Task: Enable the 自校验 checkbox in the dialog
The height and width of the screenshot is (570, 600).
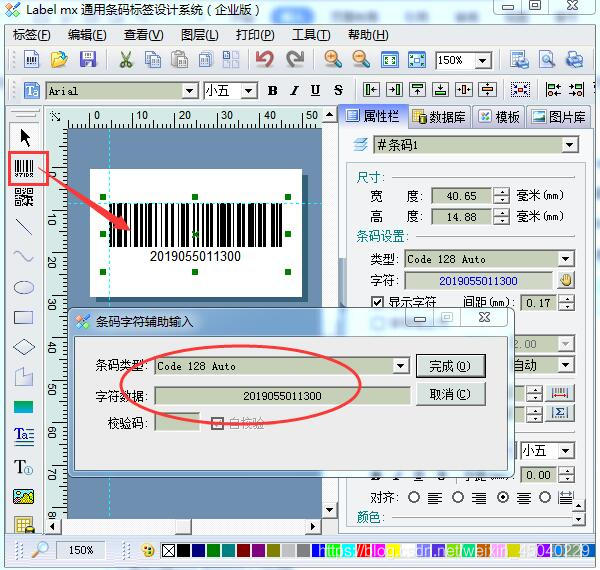Action: coord(217,423)
